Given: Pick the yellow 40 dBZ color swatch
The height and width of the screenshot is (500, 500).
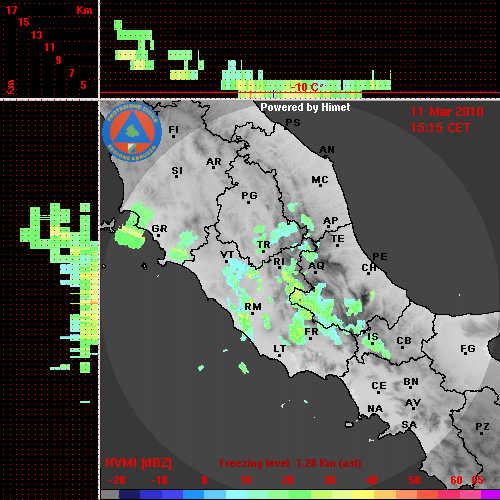Looking at the screenshot, I should (364, 495).
